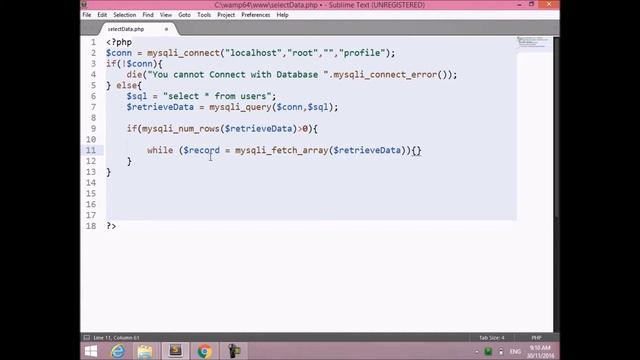
Task: Click line number 18 in gutter
Action: coord(91,226)
